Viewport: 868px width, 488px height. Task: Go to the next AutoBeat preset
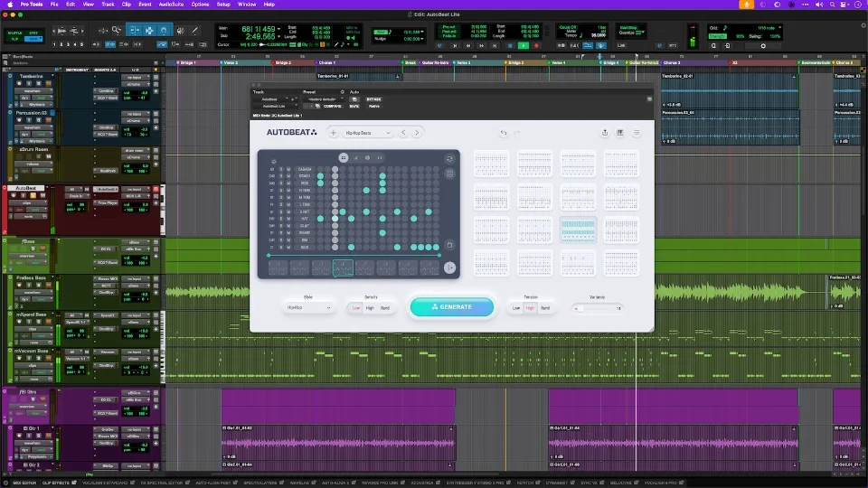(x=417, y=133)
